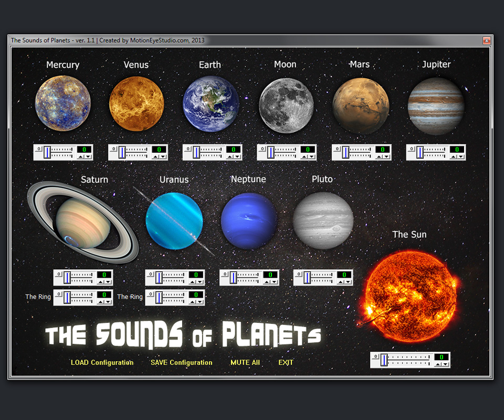Click SAVE Configuration
This screenshot has width=504, height=420.
click(182, 362)
